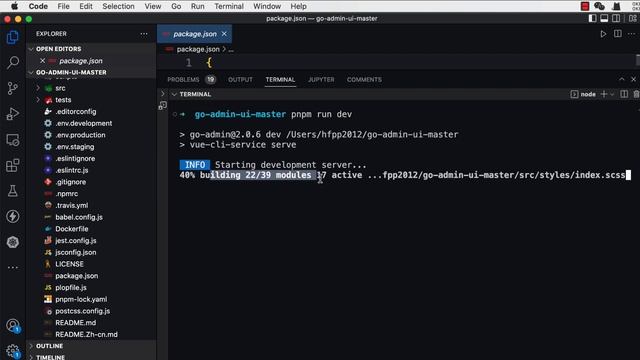Open the Search view in activity bar

point(13,62)
